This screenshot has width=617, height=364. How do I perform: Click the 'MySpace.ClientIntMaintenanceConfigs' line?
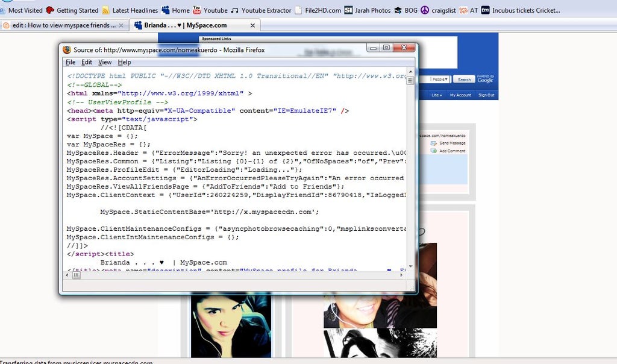[x=152, y=237]
